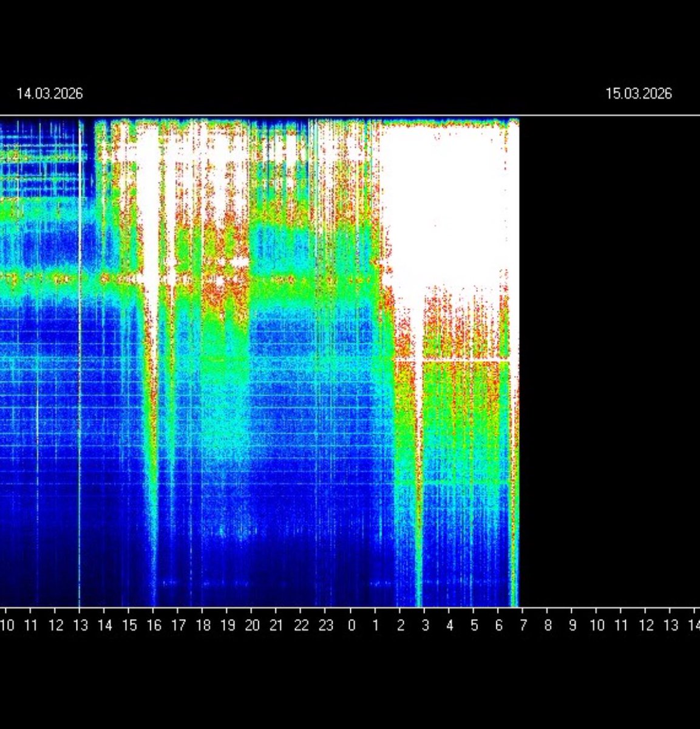Select the 23 hour axis label

point(326,626)
